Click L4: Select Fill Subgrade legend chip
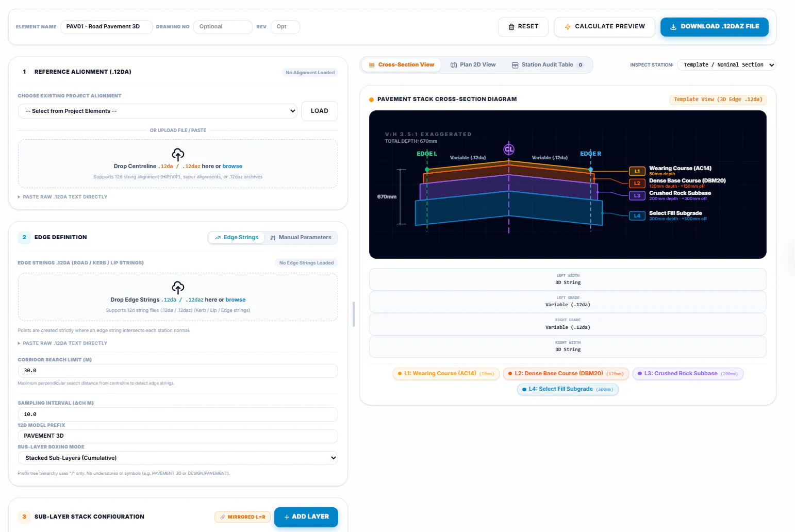The height and width of the screenshot is (532, 795). click(568, 389)
